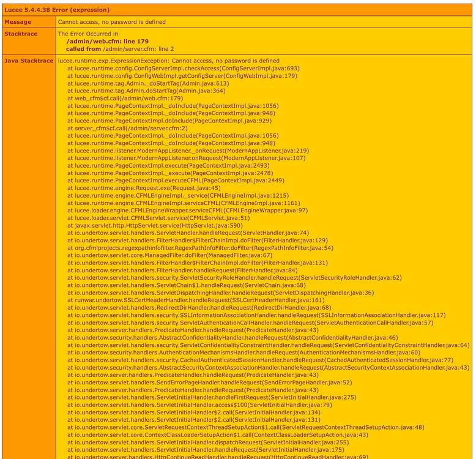
Task: Click 'ManagedFilter.doFilter(ManagedFilter.java:67)' line
Action: (x=170, y=255)
